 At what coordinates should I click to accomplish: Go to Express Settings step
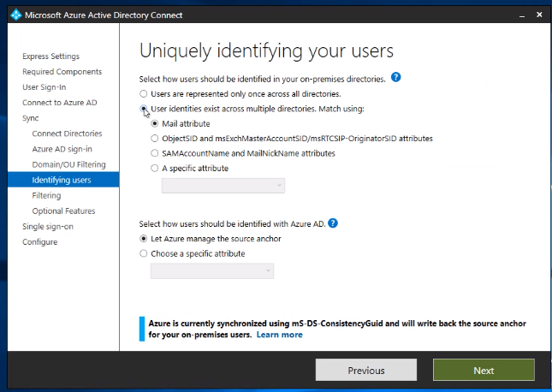(x=50, y=56)
